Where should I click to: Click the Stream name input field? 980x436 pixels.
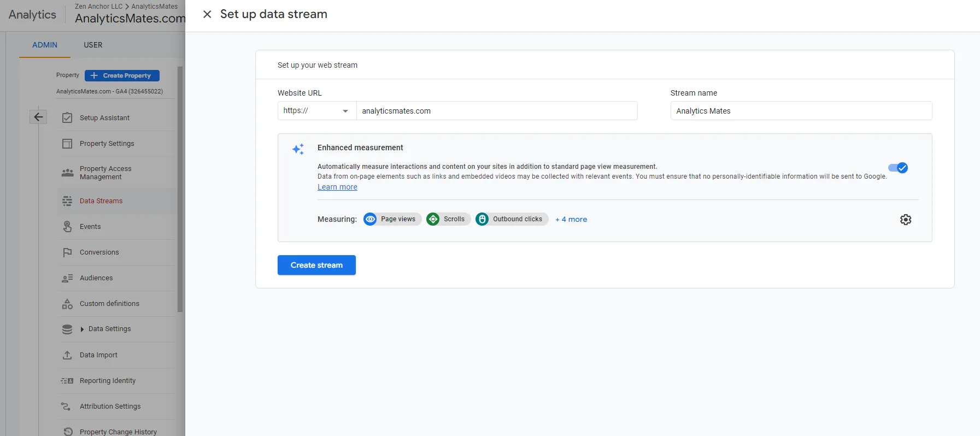[801, 111]
